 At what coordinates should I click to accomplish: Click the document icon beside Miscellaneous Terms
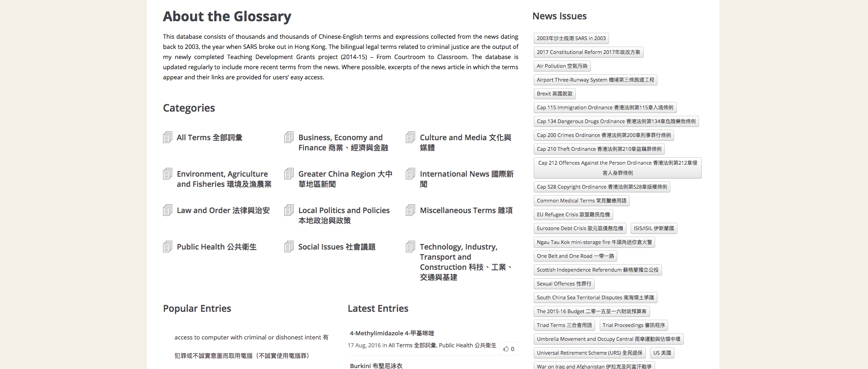point(410,210)
